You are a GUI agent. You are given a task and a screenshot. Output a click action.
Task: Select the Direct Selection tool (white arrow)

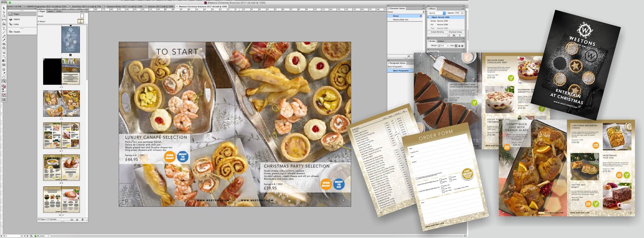[4, 12]
